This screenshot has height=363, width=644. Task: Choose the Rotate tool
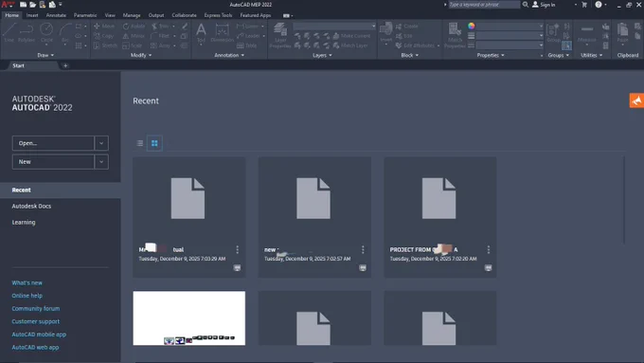[x=134, y=26]
